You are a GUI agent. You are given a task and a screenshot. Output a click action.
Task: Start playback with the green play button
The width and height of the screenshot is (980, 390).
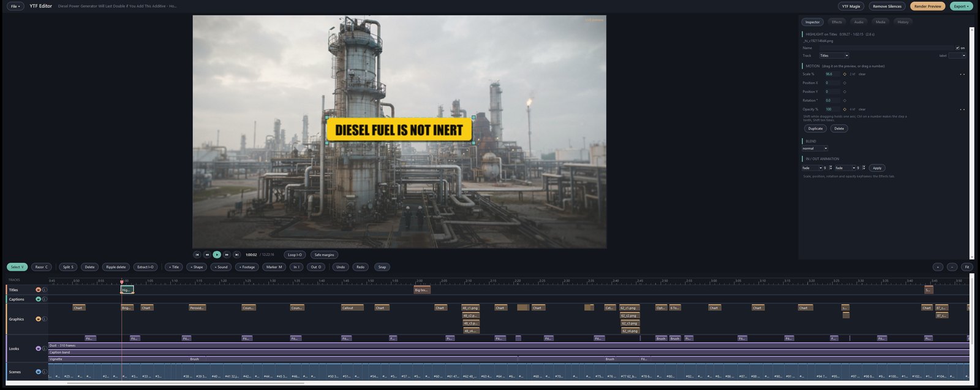tap(217, 254)
